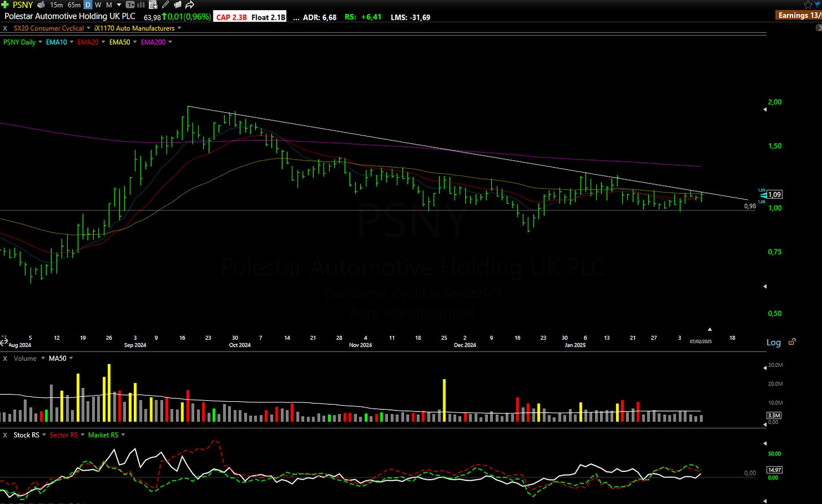Switch to the 65m timeframe

point(74,5)
